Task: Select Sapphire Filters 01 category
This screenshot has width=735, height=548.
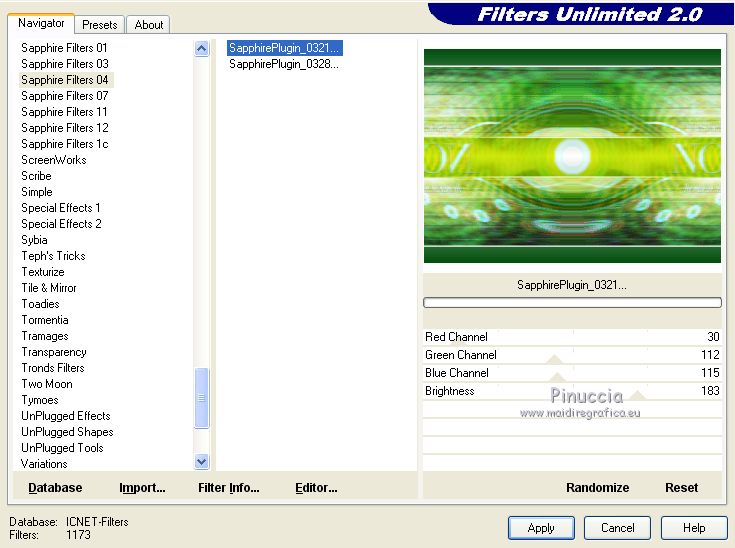Action: pos(64,48)
